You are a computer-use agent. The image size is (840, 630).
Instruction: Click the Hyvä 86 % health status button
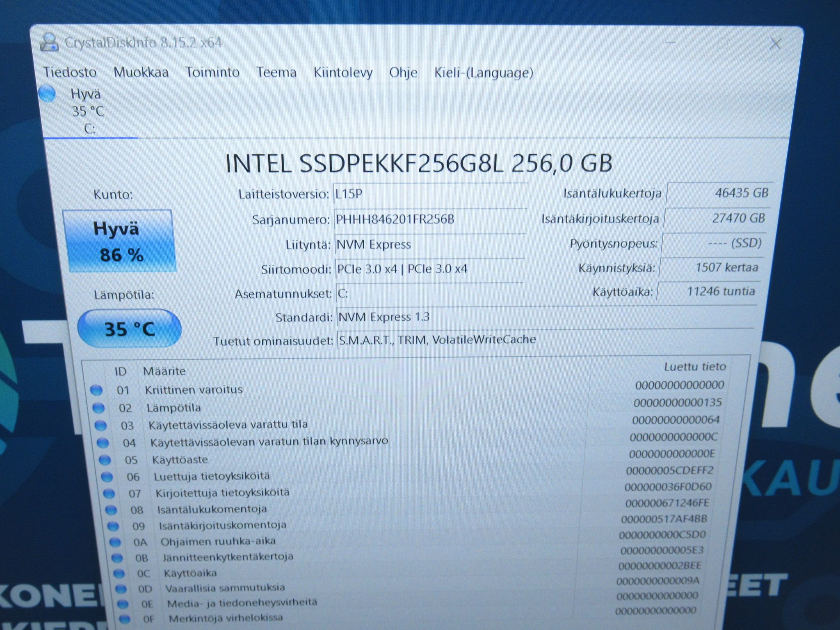[x=120, y=241]
